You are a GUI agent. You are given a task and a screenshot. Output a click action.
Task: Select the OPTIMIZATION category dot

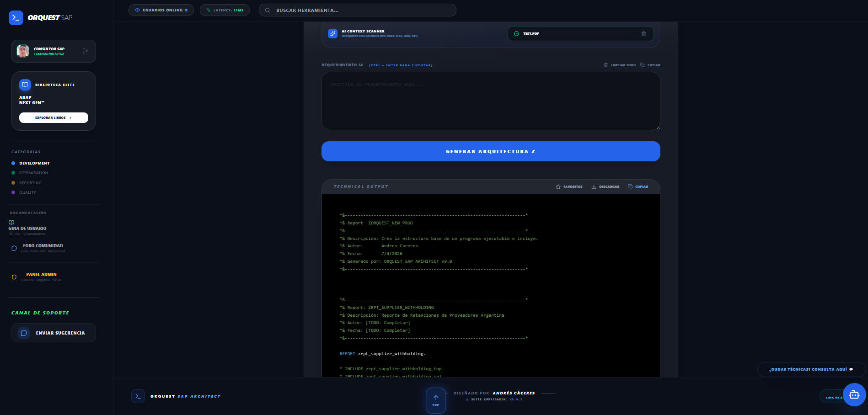[13, 173]
